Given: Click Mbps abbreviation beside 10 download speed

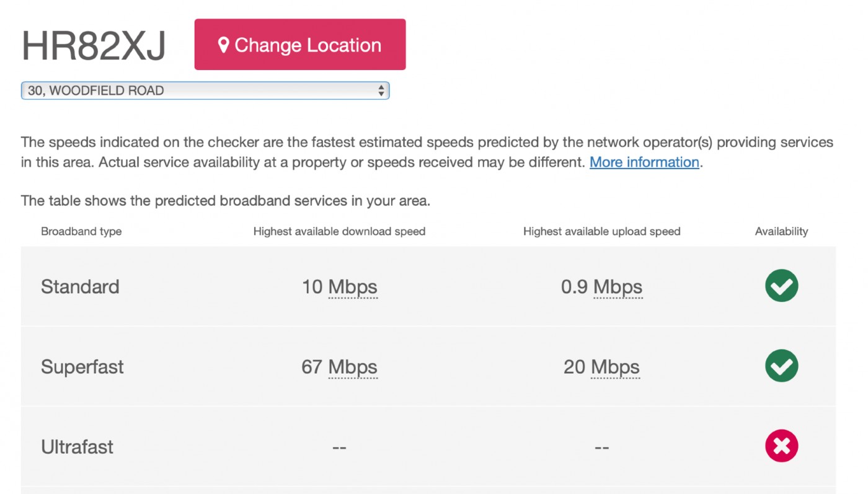Looking at the screenshot, I should tap(353, 287).
